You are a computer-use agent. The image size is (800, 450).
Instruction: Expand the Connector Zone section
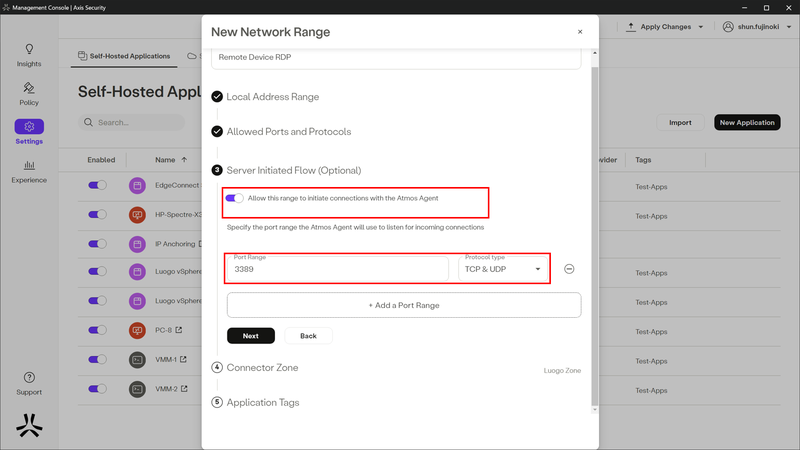click(x=262, y=367)
